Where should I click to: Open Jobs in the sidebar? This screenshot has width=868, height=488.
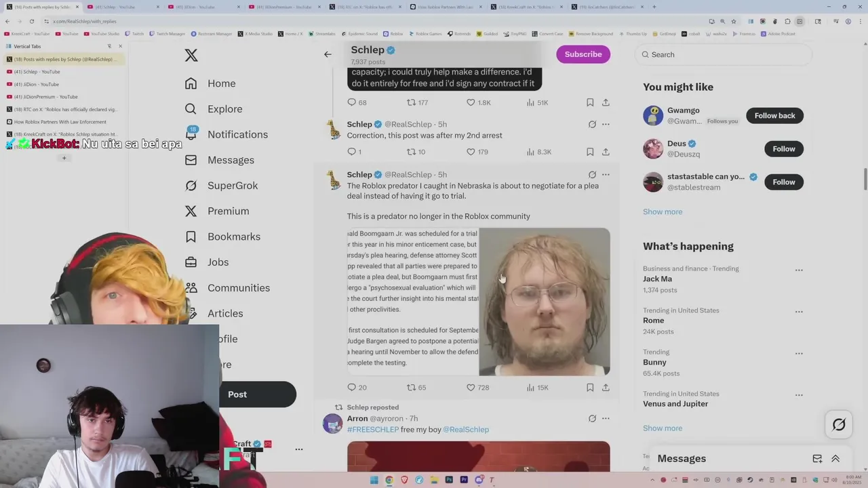(x=207, y=262)
